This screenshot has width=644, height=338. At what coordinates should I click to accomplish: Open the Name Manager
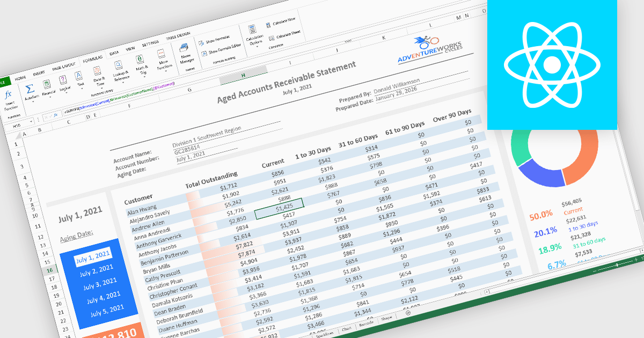[184, 49]
